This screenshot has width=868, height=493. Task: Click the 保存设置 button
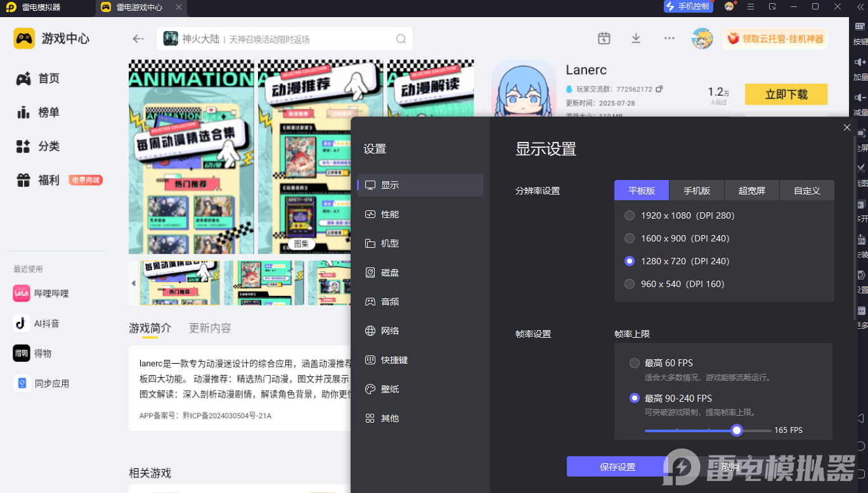[x=617, y=467]
